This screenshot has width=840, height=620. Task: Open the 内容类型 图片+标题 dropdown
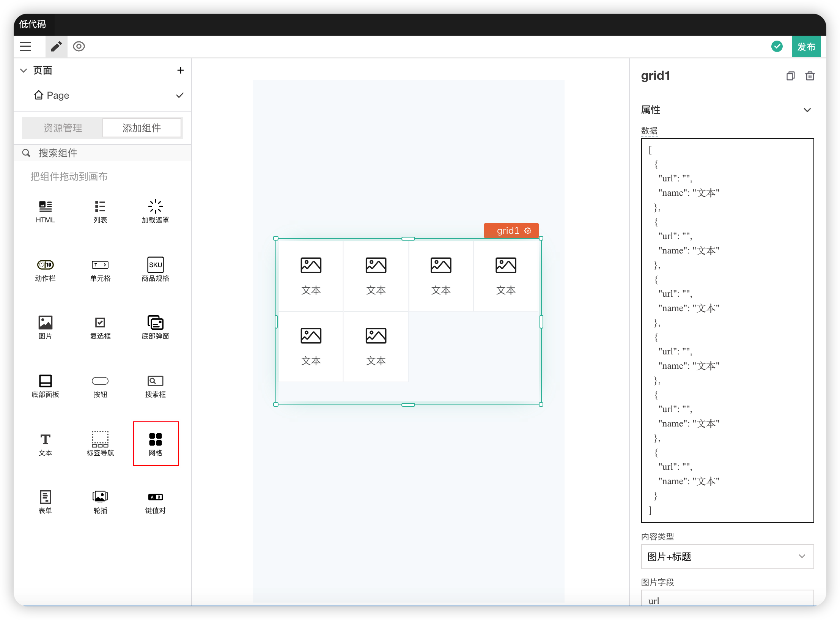pyautogui.click(x=727, y=557)
